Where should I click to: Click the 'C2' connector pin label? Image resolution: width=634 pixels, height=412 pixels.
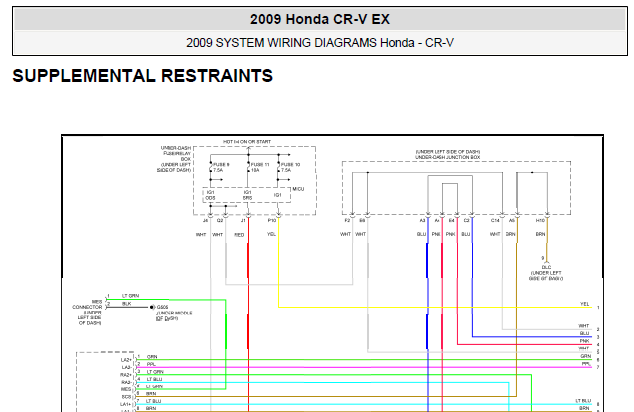tap(467, 220)
